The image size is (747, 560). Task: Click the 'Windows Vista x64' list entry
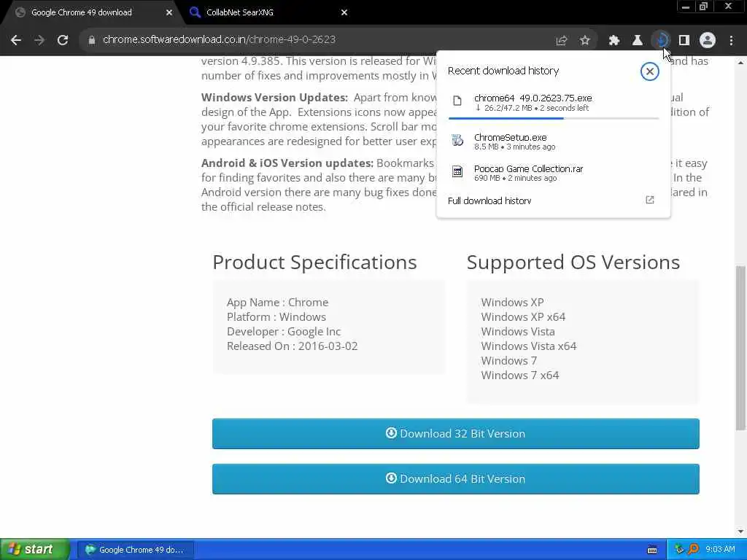(529, 346)
